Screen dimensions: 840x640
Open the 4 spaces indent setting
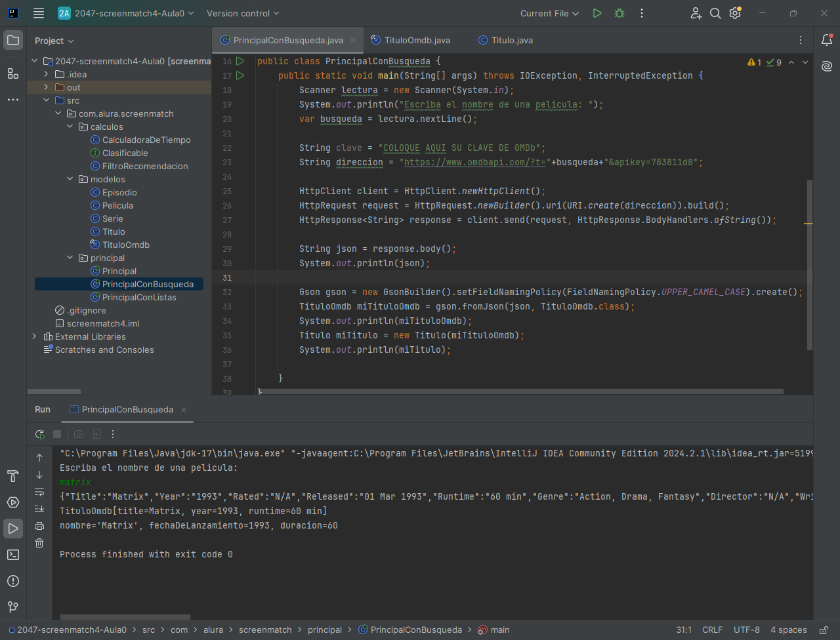pos(789,630)
